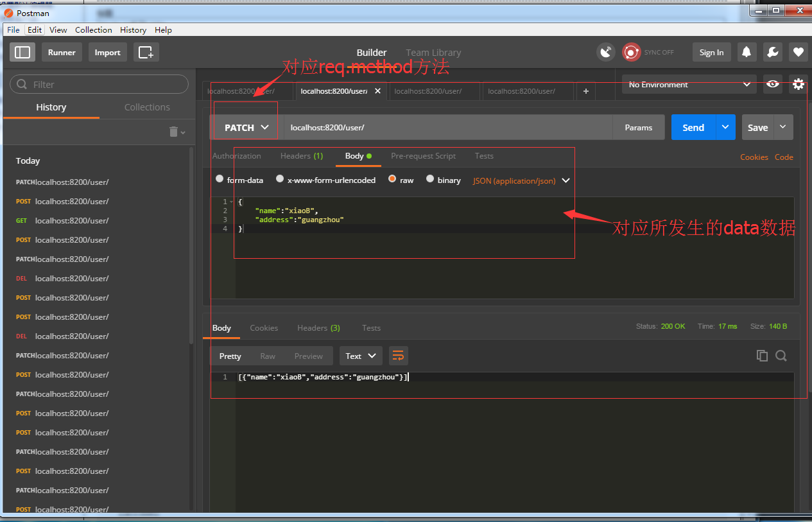Open the notifications bell
This screenshot has width=812, height=522.
[747, 53]
